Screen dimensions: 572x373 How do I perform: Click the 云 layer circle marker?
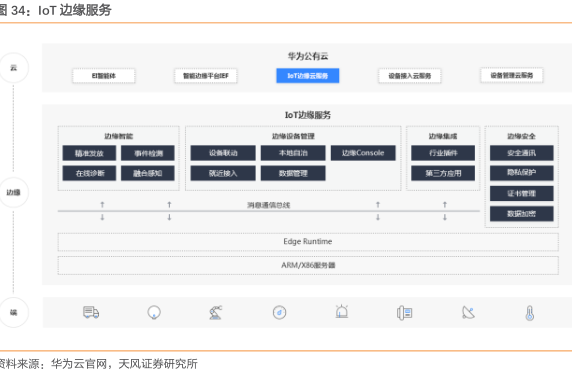point(13,68)
